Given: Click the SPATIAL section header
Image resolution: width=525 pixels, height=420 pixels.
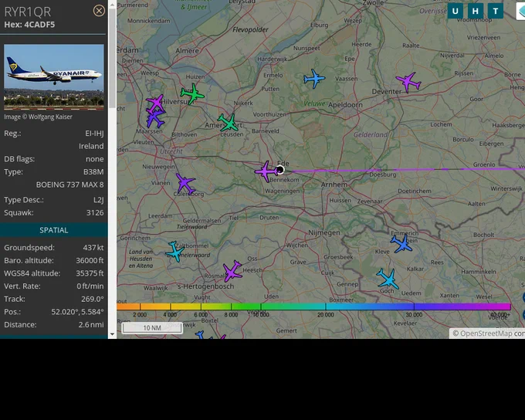Looking at the screenshot, I should coord(53,230).
